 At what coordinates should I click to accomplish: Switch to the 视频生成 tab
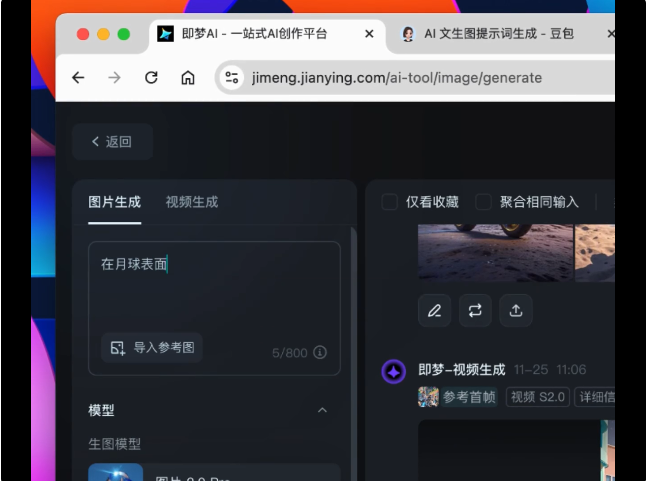pos(192,202)
